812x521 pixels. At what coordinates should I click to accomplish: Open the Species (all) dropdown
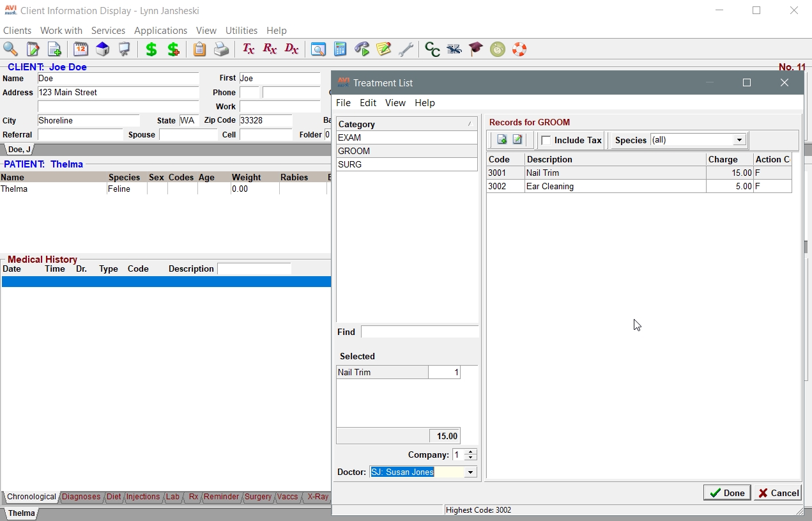click(x=739, y=140)
